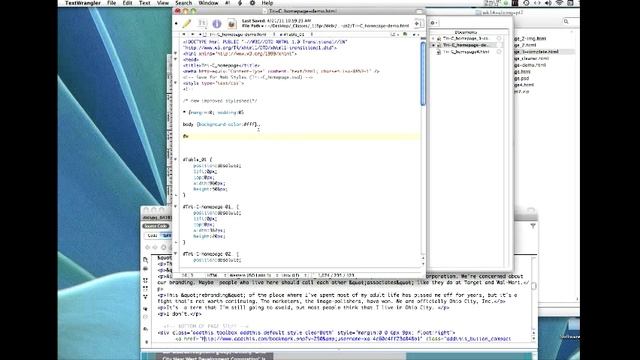
Task: Open the Edit menu
Action: pos(127,3)
